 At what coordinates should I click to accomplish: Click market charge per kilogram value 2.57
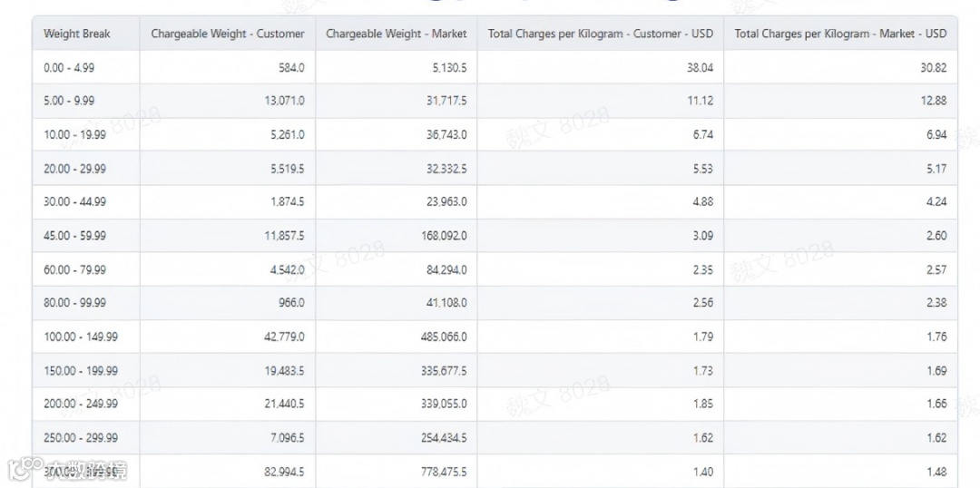(x=936, y=269)
